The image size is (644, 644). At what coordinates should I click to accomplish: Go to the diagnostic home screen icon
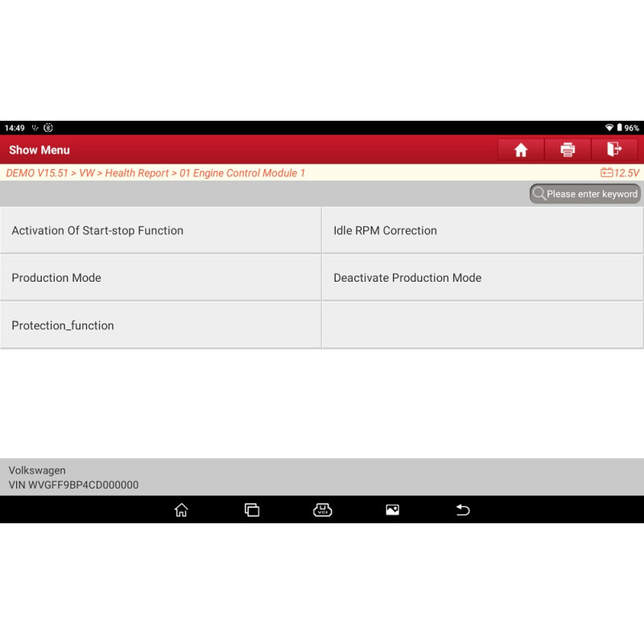tap(521, 150)
